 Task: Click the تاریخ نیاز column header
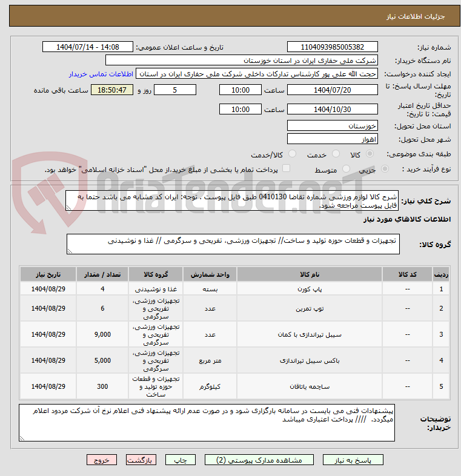click(x=48, y=274)
